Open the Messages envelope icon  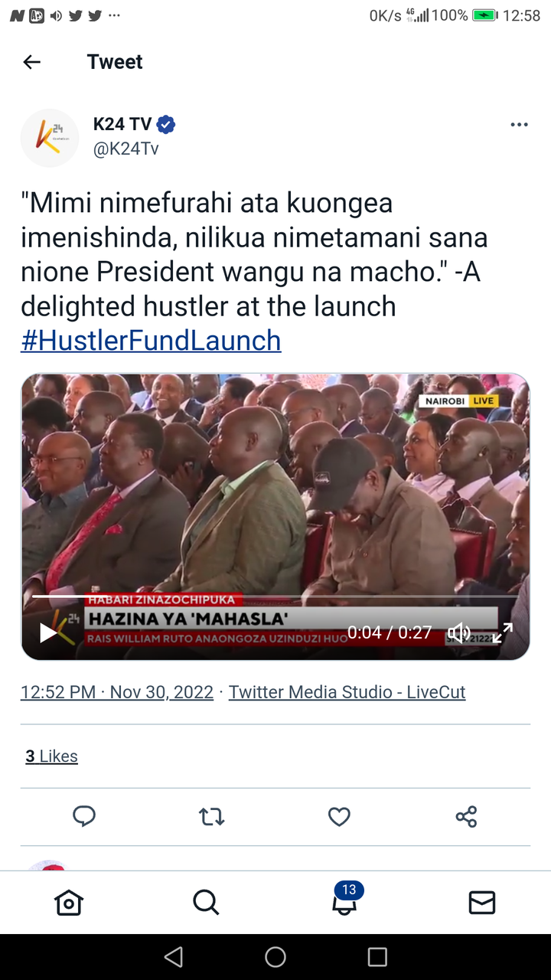(x=482, y=903)
